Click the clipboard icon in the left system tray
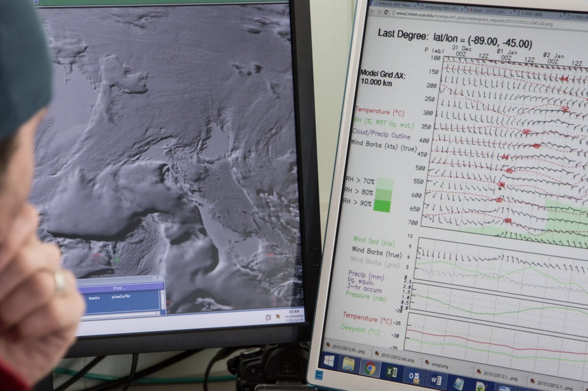Viewport: 588px width, 391px height. pyautogui.click(x=268, y=317)
